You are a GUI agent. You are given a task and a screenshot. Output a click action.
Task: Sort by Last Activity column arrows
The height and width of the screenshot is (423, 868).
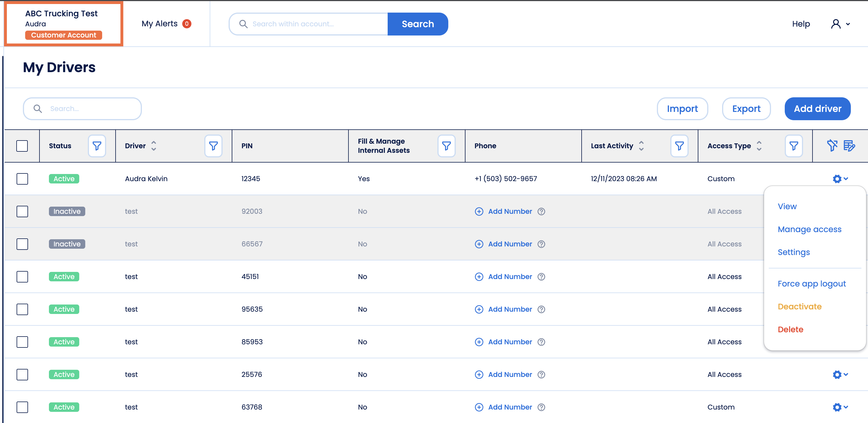pyautogui.click(x=641, y=146)
